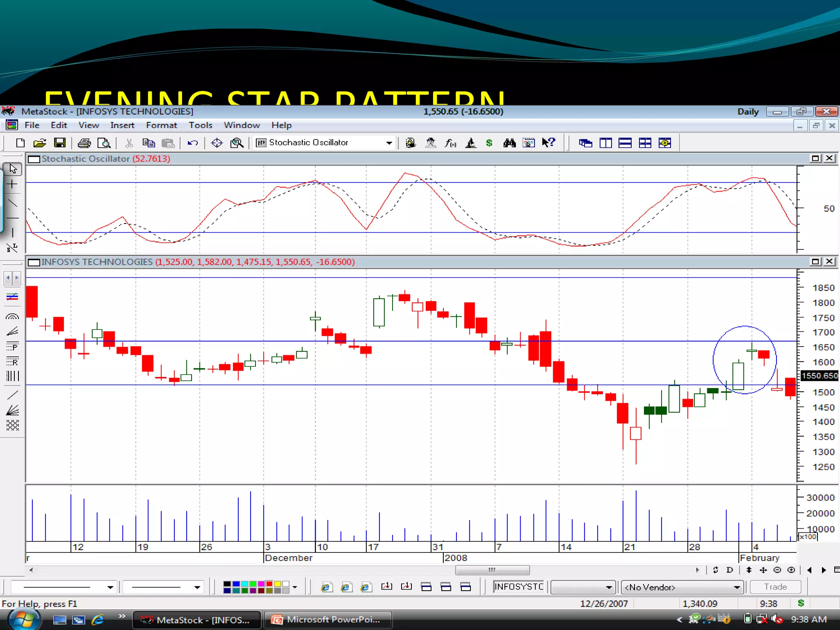Toggle the D periodicity button
Screen dimensions: 840x630
(x=729, y=570)
